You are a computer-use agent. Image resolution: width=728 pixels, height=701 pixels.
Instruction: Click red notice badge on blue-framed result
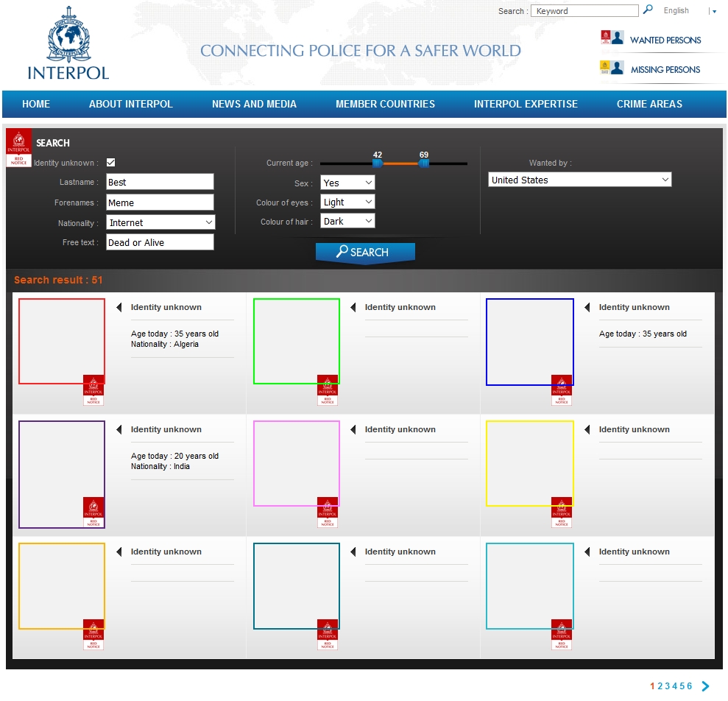pos(562,390)
